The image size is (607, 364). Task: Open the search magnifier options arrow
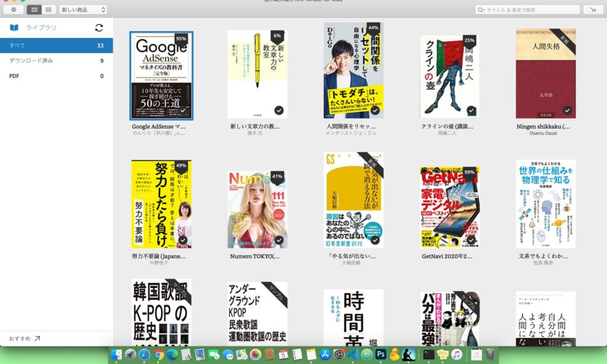481,10
